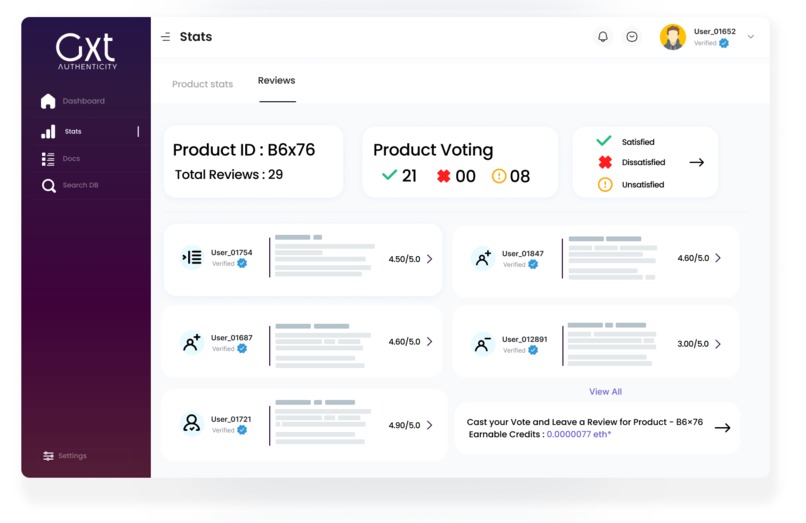Expand the User_01652 account dropdown

click(x=750, y=37)
